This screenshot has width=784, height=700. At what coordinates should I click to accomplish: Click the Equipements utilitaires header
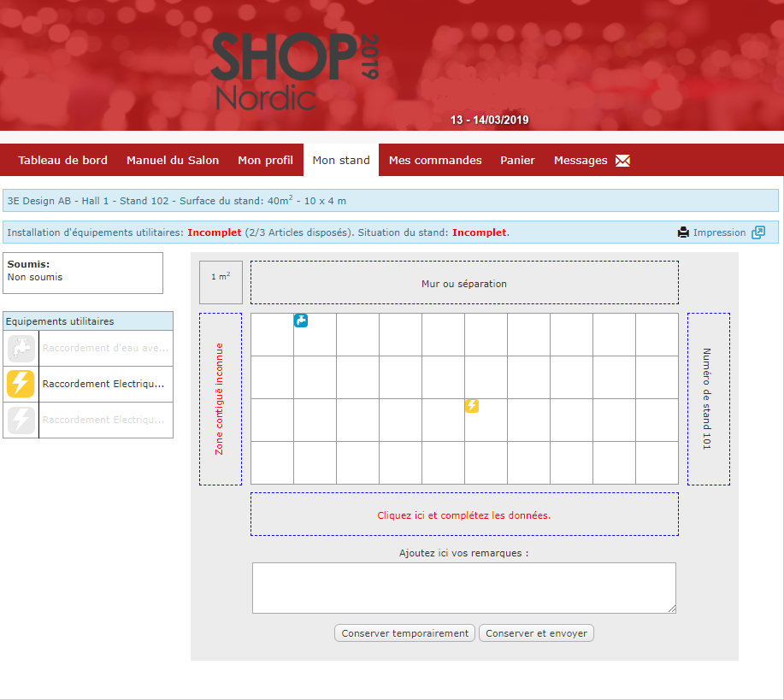[x=88, y=321]
